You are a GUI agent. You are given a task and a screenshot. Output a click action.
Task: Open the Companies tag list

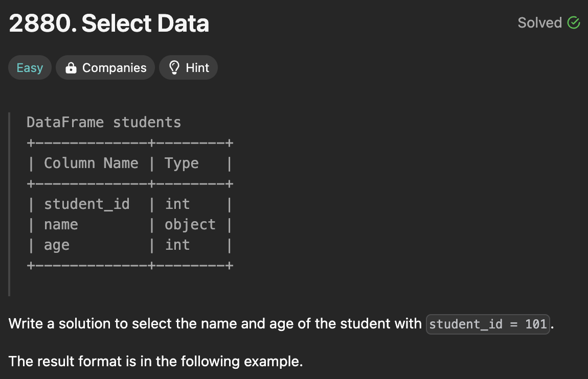(x=105, y=68)
